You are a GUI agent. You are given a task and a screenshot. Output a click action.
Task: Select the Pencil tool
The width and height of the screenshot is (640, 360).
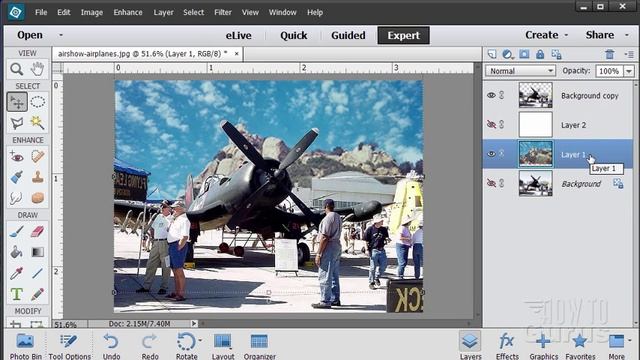[37, 294]
